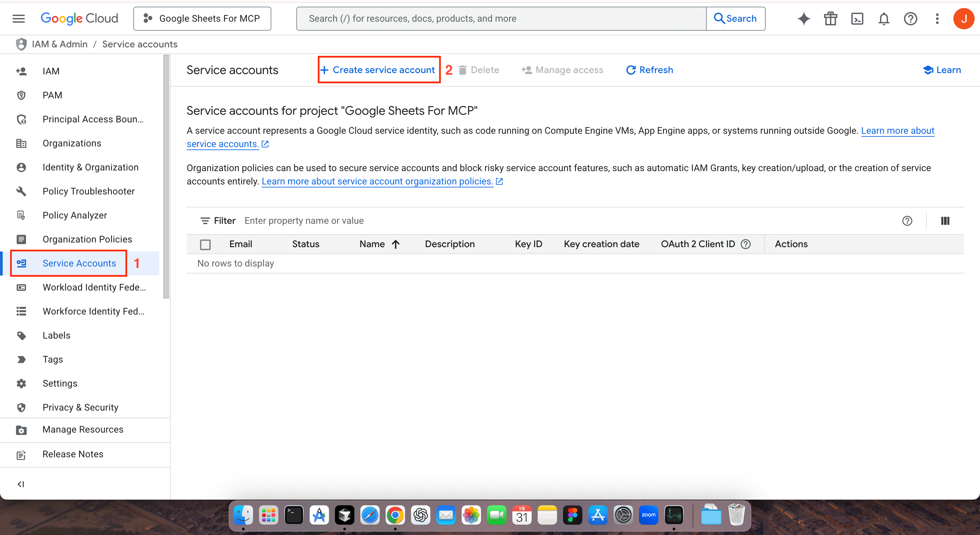This screenshot has width=980, height=535.
Task: Toggle the select-all rows checkbox
Action: tap(205, 244)
